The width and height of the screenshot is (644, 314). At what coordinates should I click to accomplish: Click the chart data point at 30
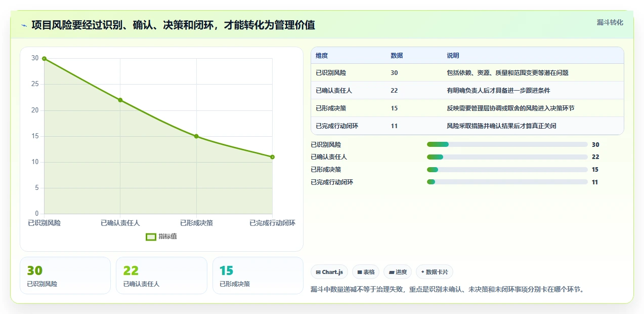click(x=44, y=59)
